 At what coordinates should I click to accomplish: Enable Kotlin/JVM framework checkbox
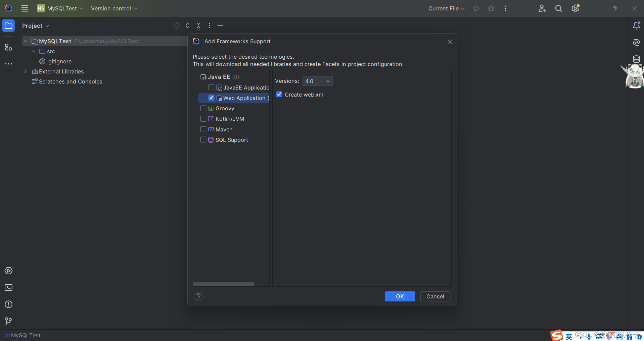coord(203,119)
